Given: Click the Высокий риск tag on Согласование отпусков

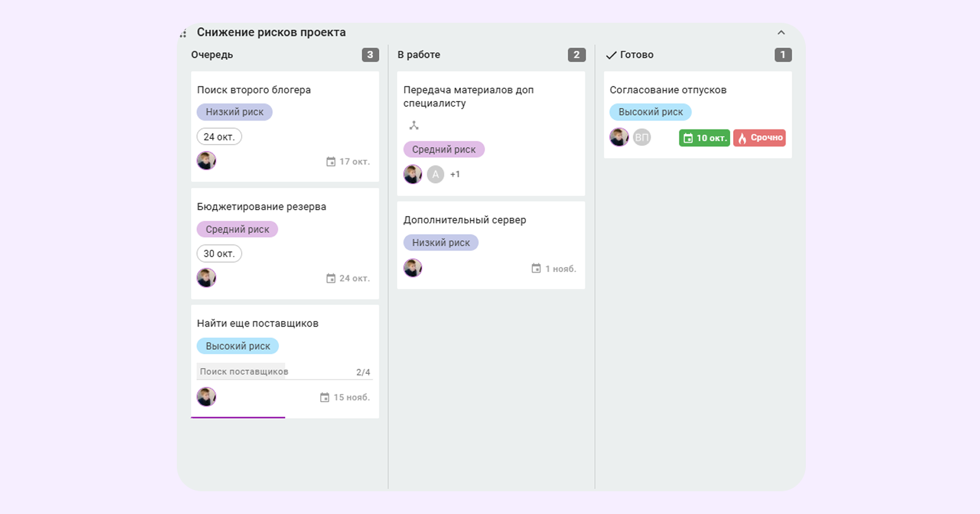Looking at the screenshot, I should 650,112.
